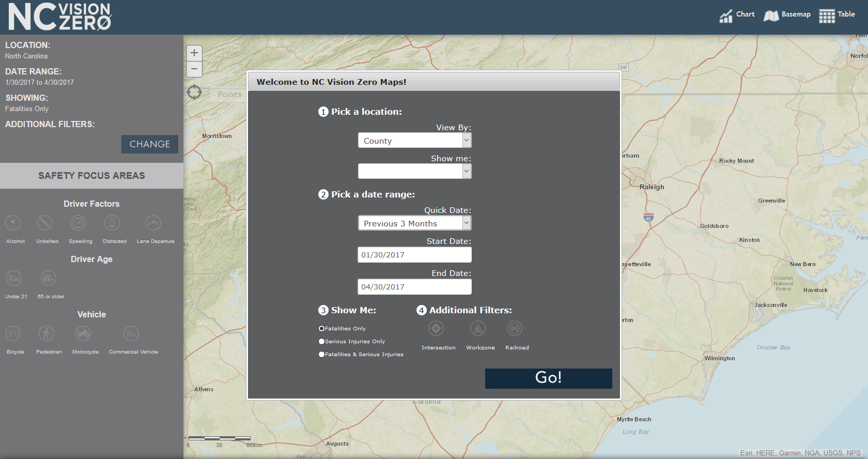
Task: Switch to the Table view
Action: pos(837,16)
